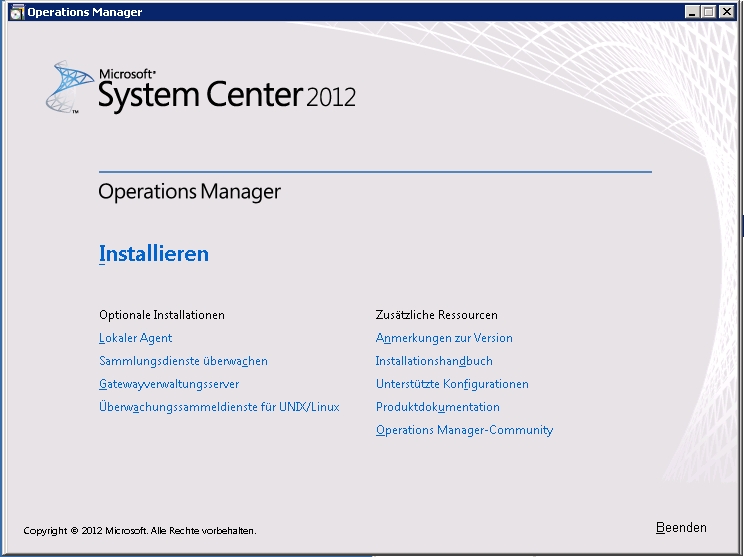
Task: Click the Optionale Installationen heading
Action: 161,315
